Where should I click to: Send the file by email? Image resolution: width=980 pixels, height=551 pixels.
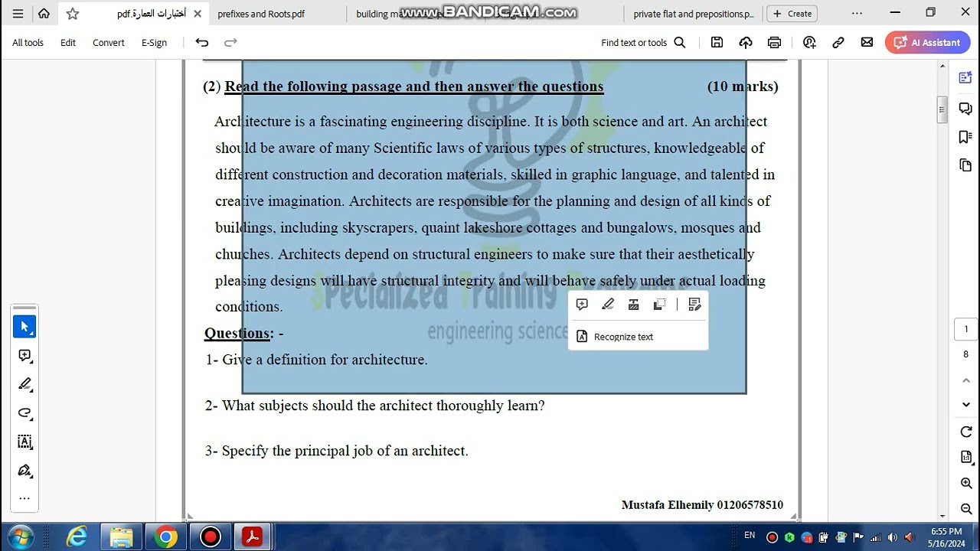click(x=867, y=43)
